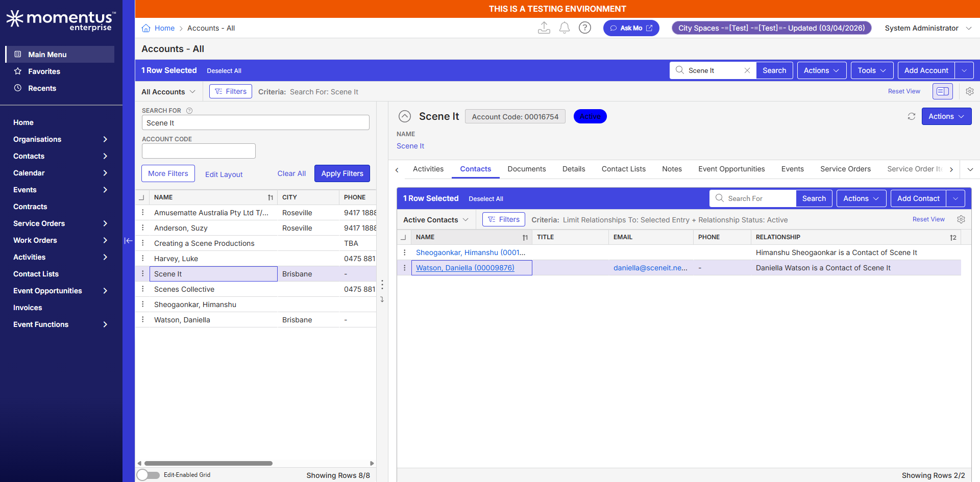This screenshot has width=980, height=482.
Task: Clear the Scene It search text
Action: [747, 70]
